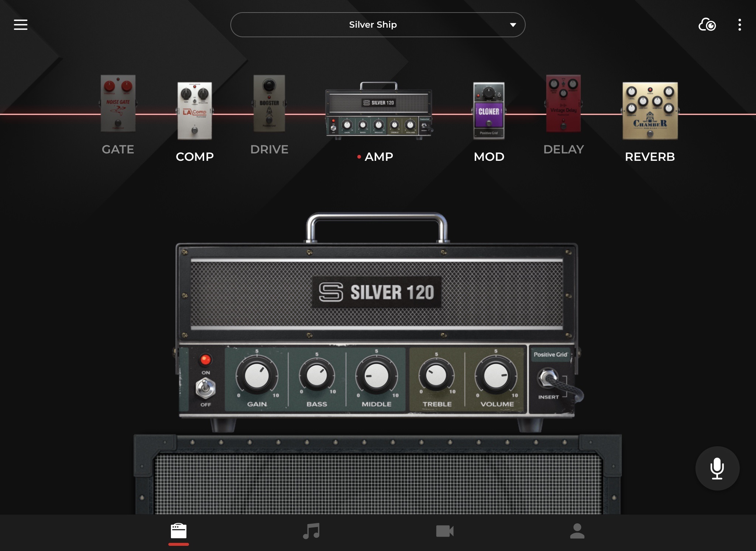Select the Cloner mod pedal
The width and height of the screenshot is (756, 551).
tap(489, 111)
